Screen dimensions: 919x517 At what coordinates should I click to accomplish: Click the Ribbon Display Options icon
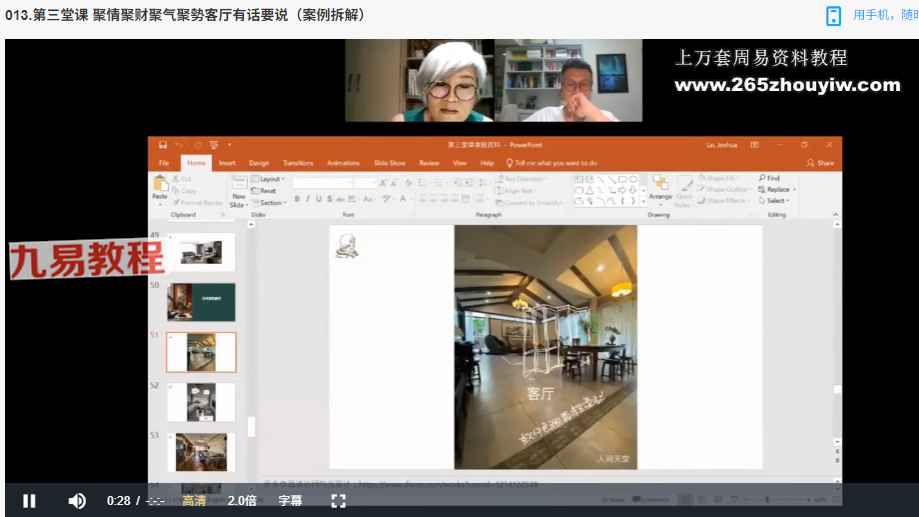click(755, 145)
